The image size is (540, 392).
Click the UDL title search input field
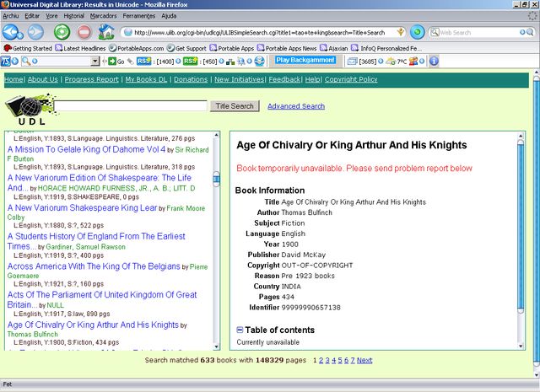tap(131, 105)
